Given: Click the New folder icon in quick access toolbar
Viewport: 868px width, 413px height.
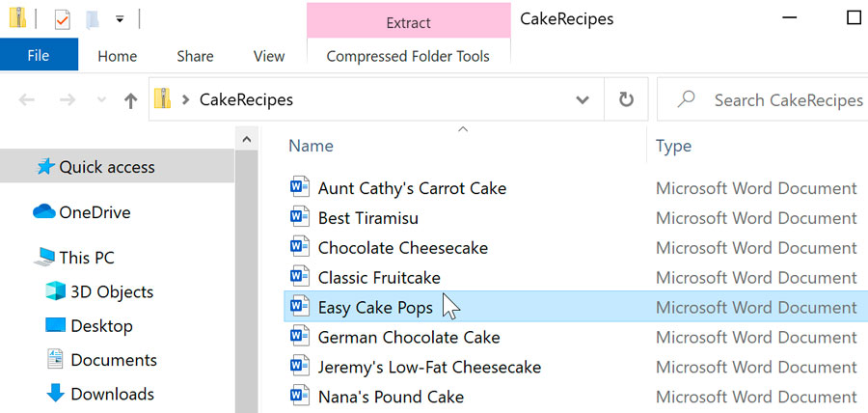Looking at the screenshot, I should pyautogui.click(x=93, y=20).
